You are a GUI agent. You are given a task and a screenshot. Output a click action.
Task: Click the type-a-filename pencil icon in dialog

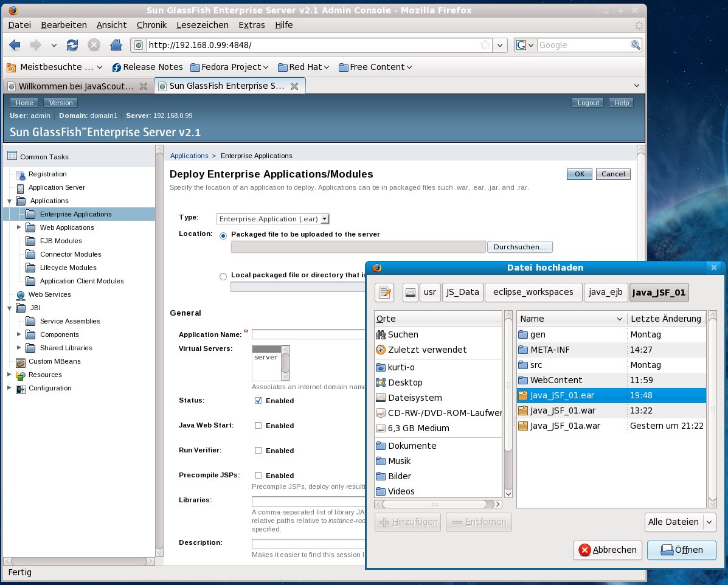pyautogui.click(x=384, y=292)
